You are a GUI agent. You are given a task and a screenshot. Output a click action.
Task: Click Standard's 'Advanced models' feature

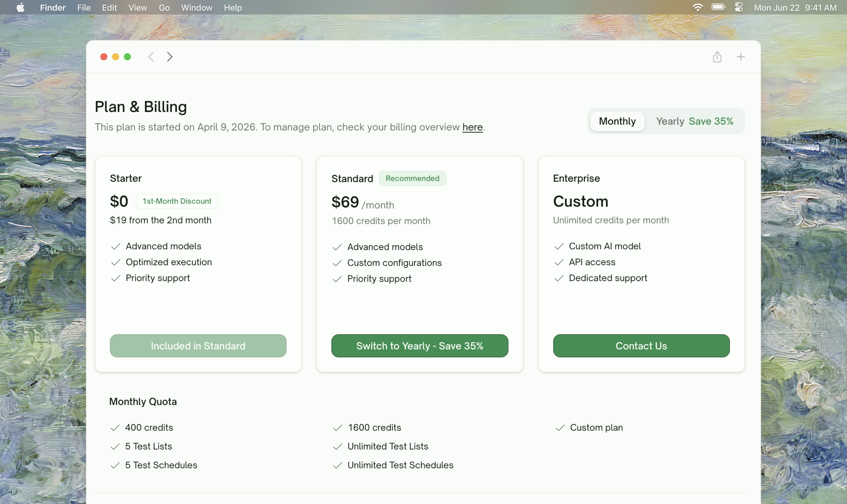tap(385, 247)
